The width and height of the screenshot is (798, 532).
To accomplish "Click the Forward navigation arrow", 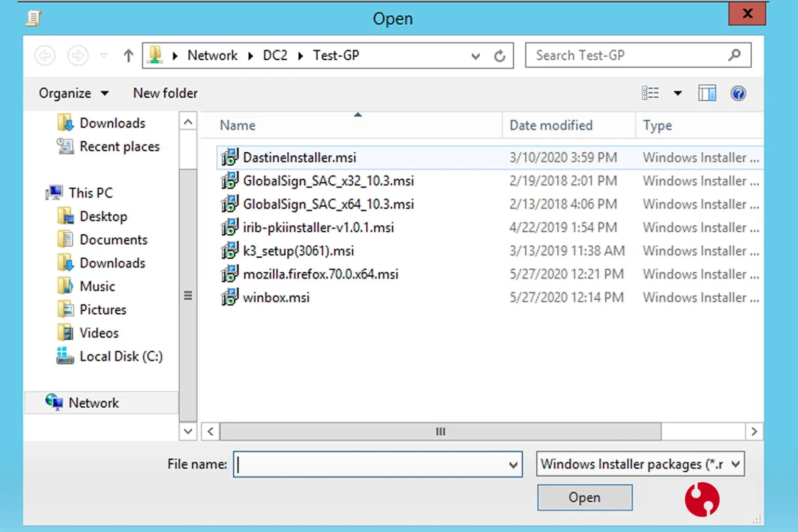I will click(x=78, y=56).
